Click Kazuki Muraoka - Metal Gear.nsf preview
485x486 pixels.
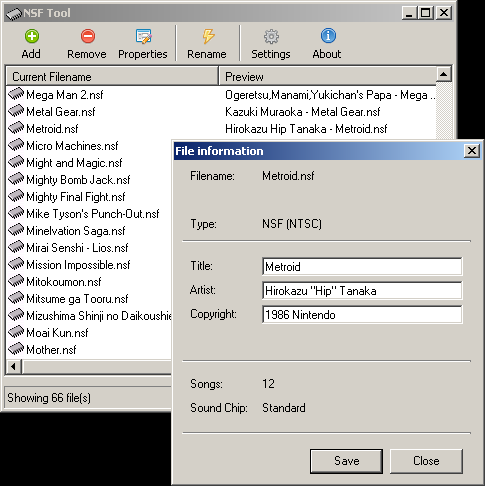coord(303,112)
